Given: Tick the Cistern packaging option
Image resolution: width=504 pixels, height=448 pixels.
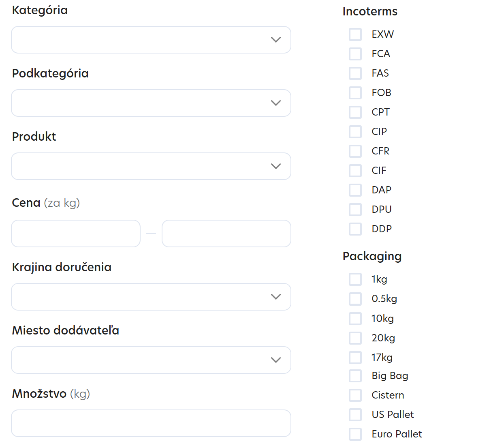Looking at the screenshot, I should 355,395.
